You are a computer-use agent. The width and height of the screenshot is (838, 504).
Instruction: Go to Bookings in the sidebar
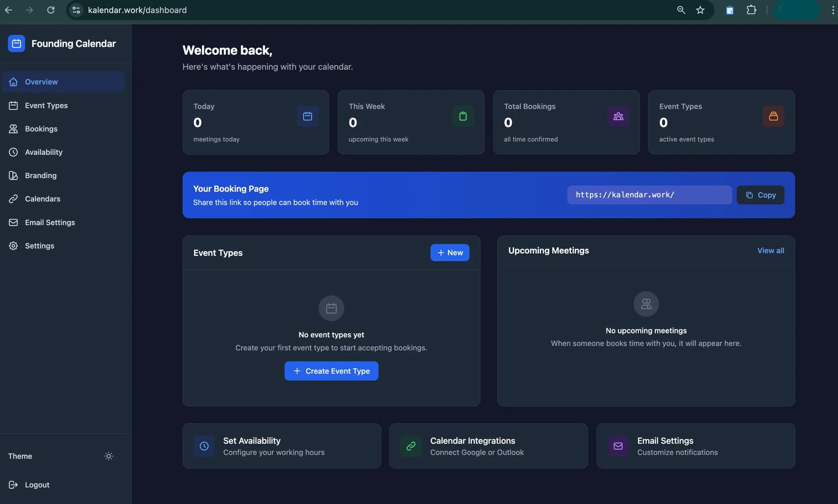pos(41,129)
